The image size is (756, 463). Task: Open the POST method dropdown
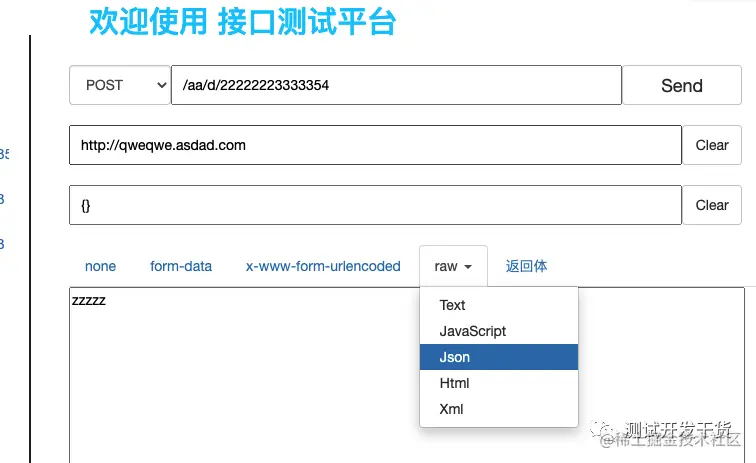pos(120,85)
